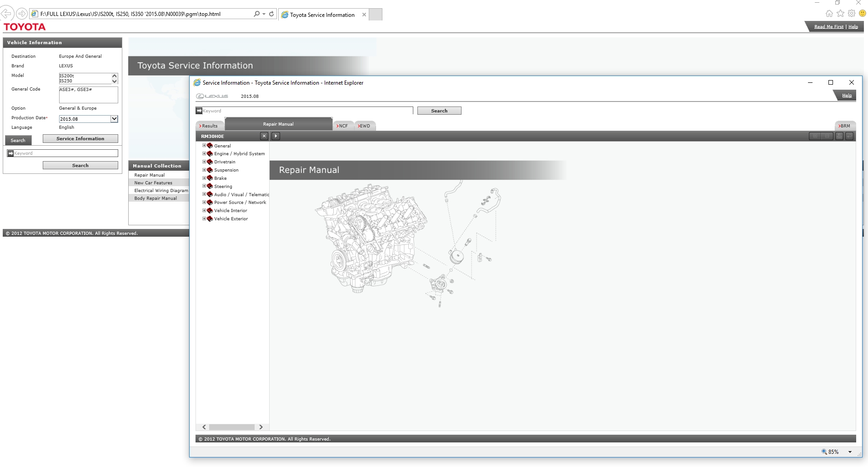Click the expand-all plus toolbar icon
This screenshot has width=868, height=467.
coord(815,136)
